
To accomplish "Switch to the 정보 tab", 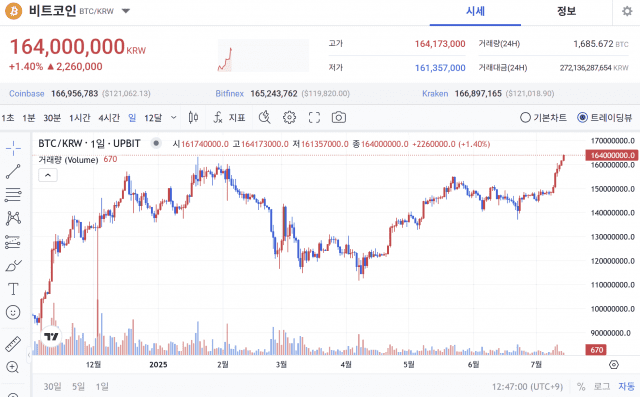I will point(566,11).
